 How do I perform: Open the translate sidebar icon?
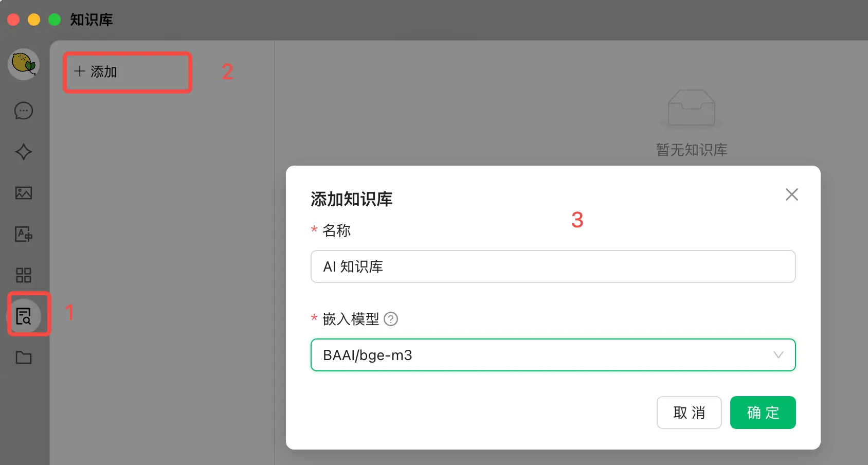(24, 234)
